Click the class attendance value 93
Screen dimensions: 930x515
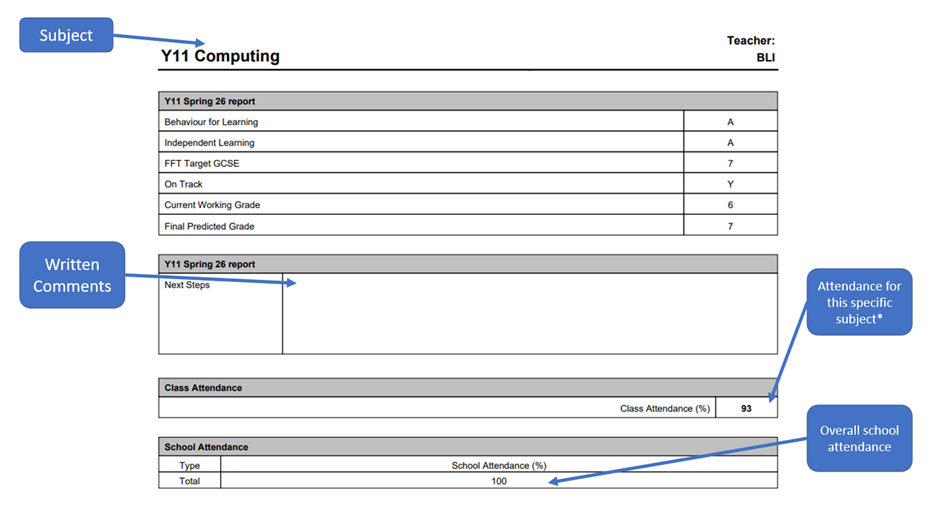pos(746,409)
